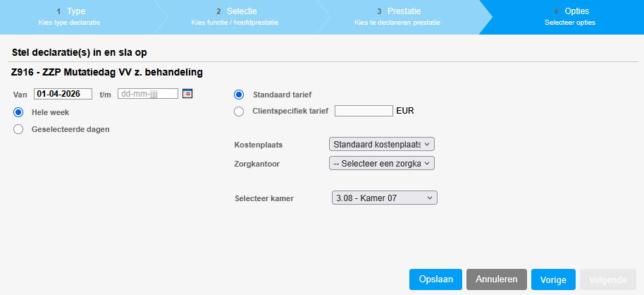Image resolution: width=644 pixels, height=295 pixels.
Task: Go to wizard step 1 Type
Action: tap(70, 16)
